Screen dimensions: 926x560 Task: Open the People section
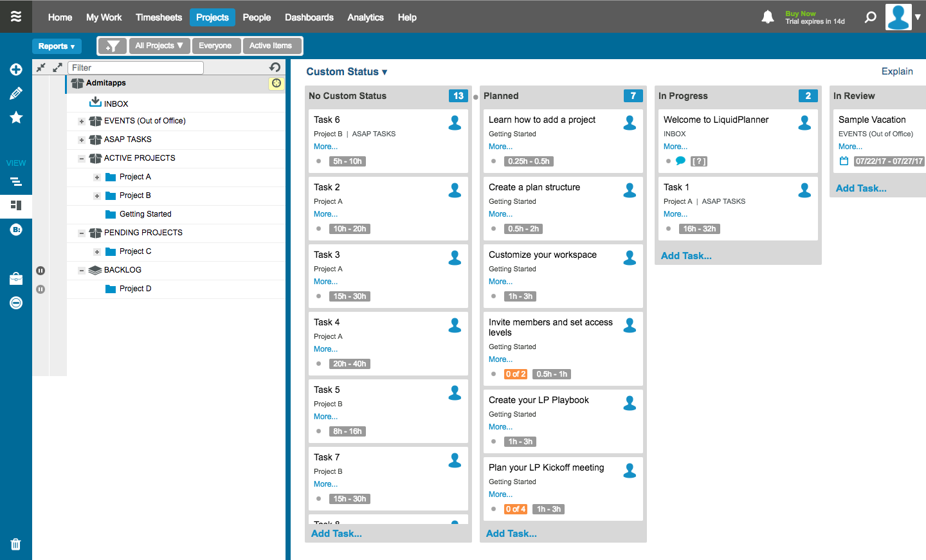coord(257,17)
